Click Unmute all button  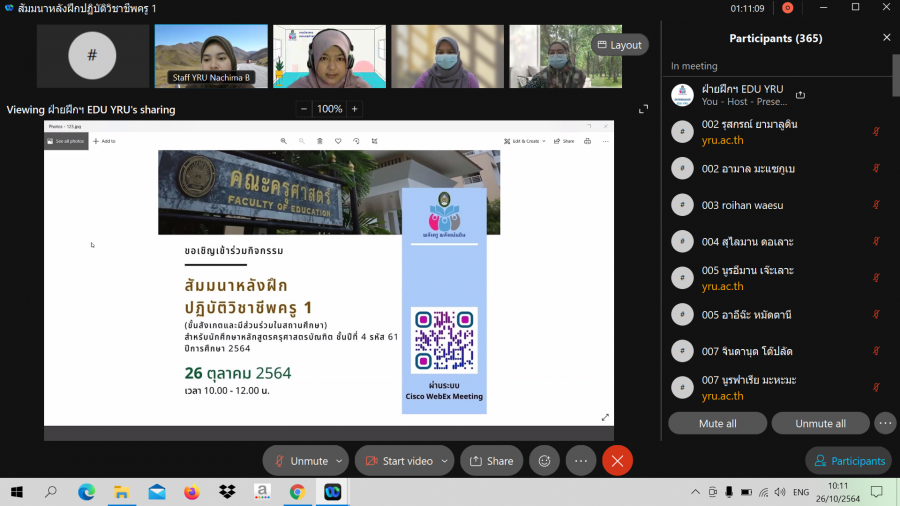click(x=820, y=423)
